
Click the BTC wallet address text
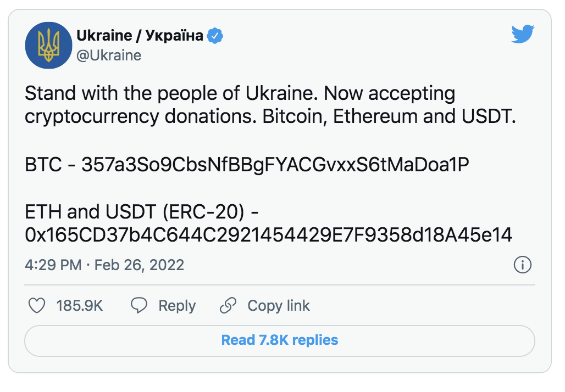(x=275, y=165)
